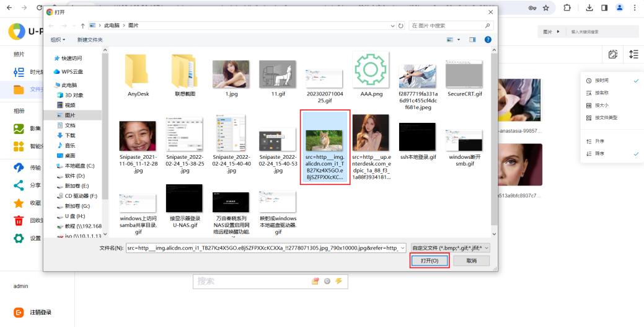Viewport: 644px width, 327px height.
Task: Open Chrome downloads icon
Action: click(x=589, y=8)
